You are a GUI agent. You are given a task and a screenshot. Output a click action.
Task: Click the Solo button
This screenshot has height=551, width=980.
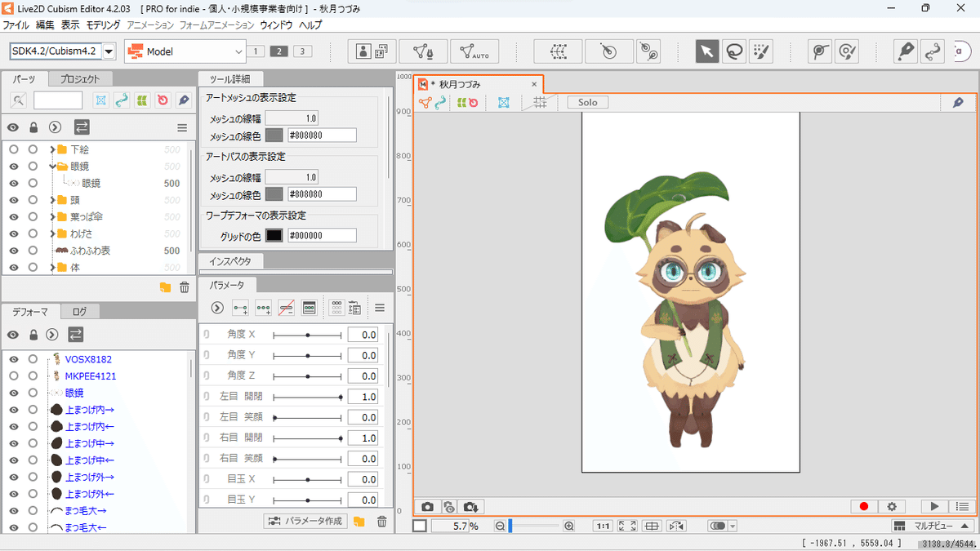588,103
